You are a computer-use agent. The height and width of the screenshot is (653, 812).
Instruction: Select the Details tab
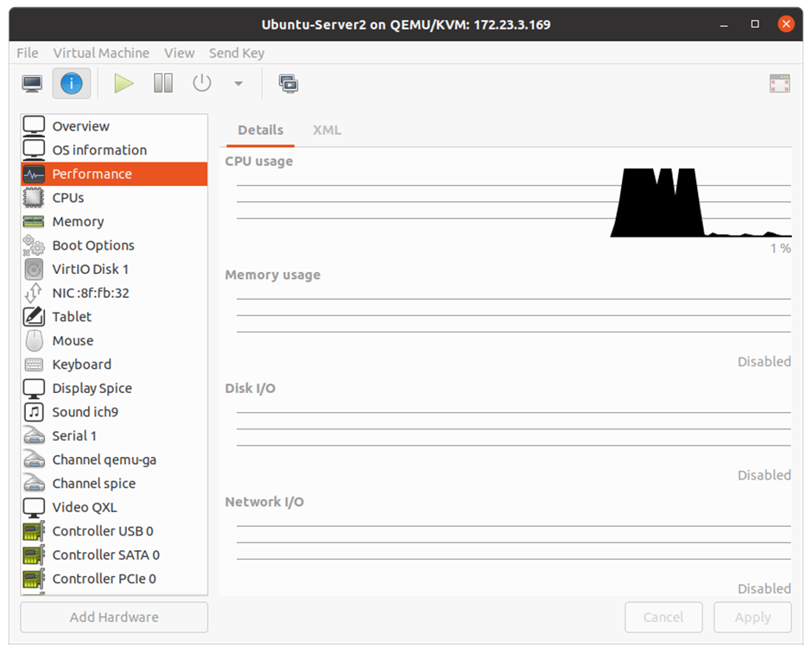[x=260, y=130]
